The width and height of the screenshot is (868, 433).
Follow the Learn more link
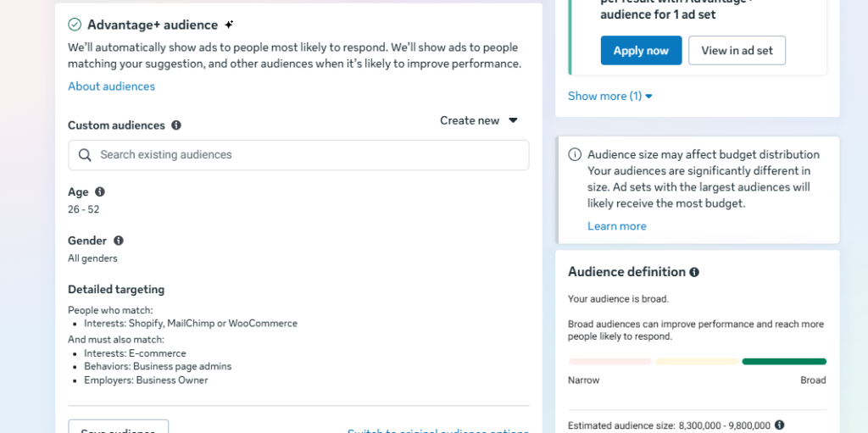616,226
